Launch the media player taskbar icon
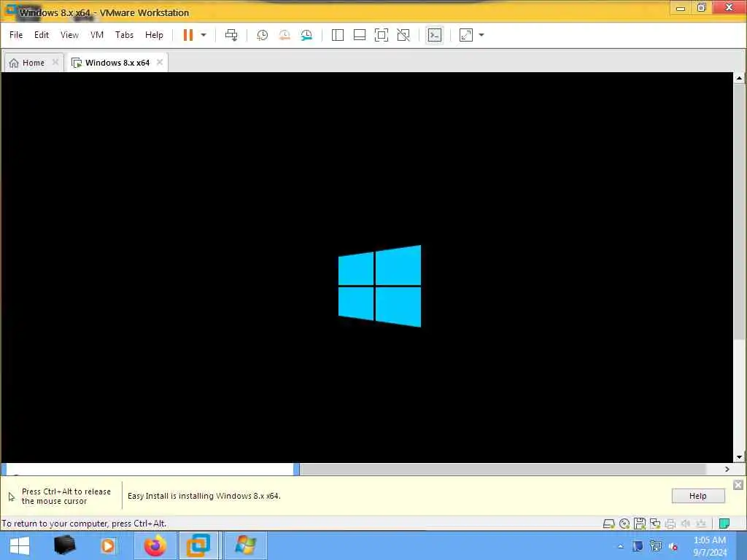This screenshot has height=560, width=747. pyautogui.click(x=108, y=545)
